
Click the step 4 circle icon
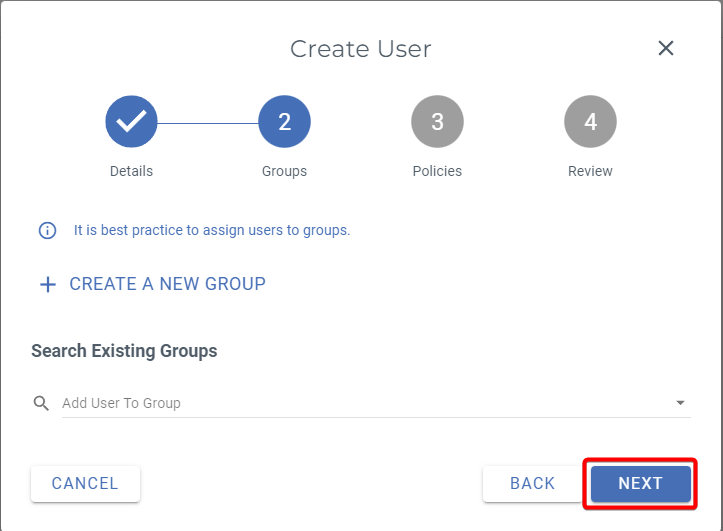click(590, 122)
